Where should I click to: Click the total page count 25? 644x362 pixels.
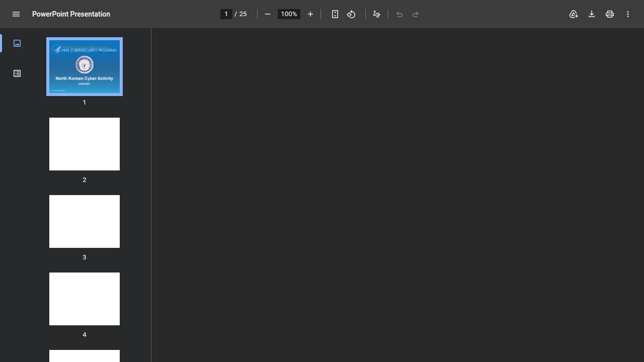coord(243,14)
